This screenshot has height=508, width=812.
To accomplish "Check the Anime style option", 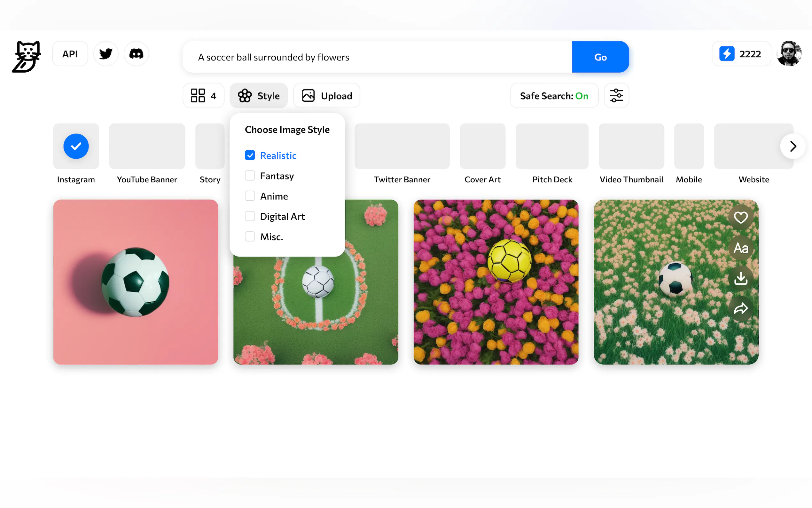I will point(250,196).
